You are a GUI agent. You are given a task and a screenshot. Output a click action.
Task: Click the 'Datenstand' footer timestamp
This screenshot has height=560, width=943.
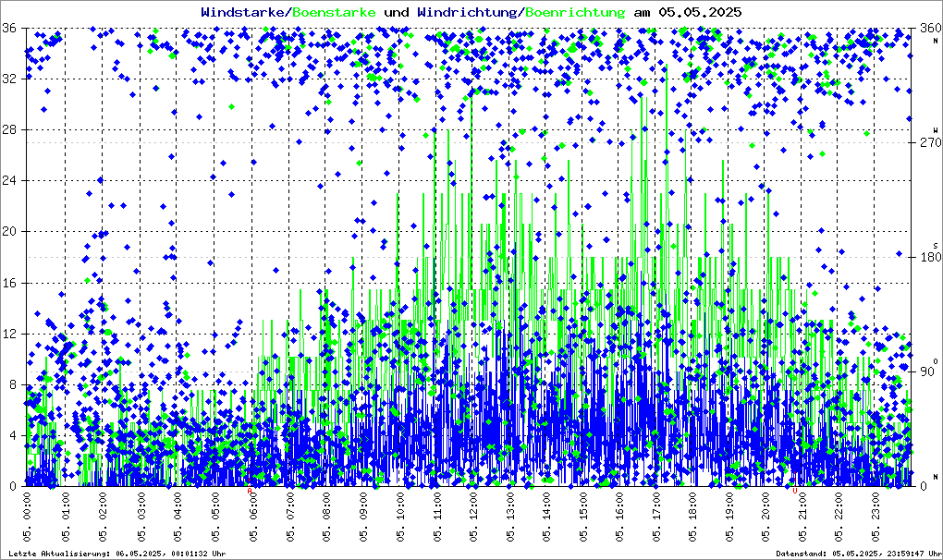(x=858, y=554)
